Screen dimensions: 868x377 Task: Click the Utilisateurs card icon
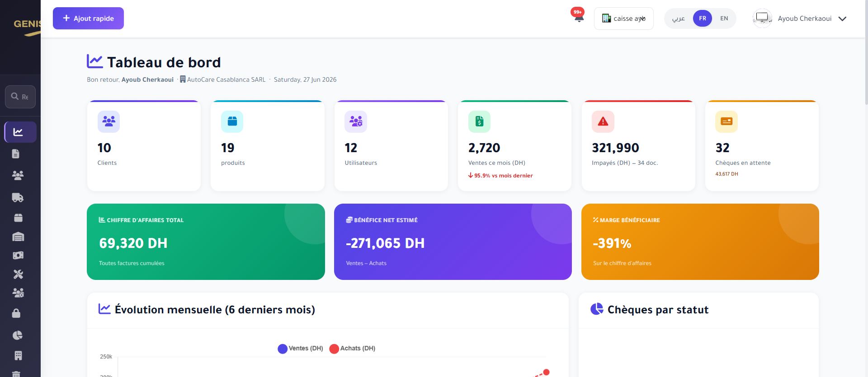pyautogui.click(x=356, y=121)
